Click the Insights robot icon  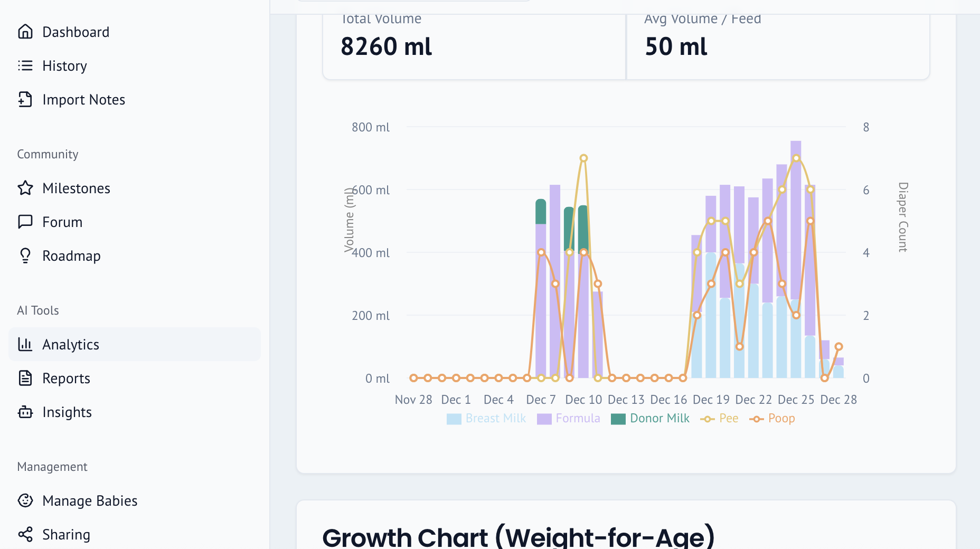point(25,412)
